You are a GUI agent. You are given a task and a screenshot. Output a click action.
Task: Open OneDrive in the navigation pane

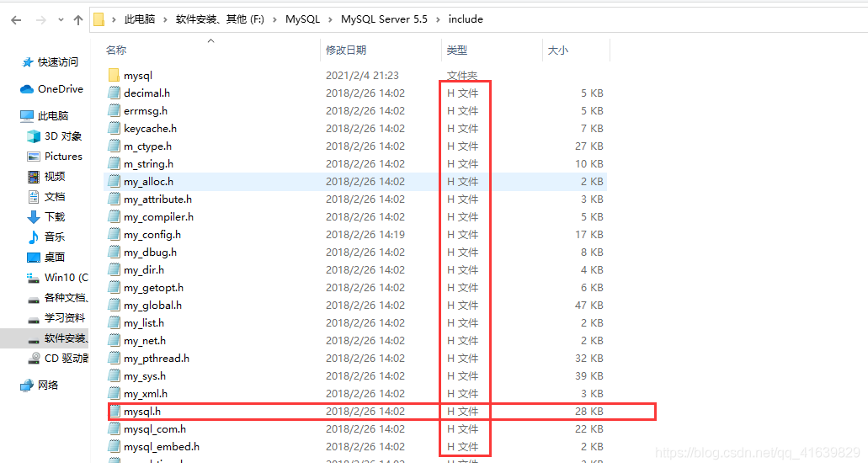tap(51, 89)
